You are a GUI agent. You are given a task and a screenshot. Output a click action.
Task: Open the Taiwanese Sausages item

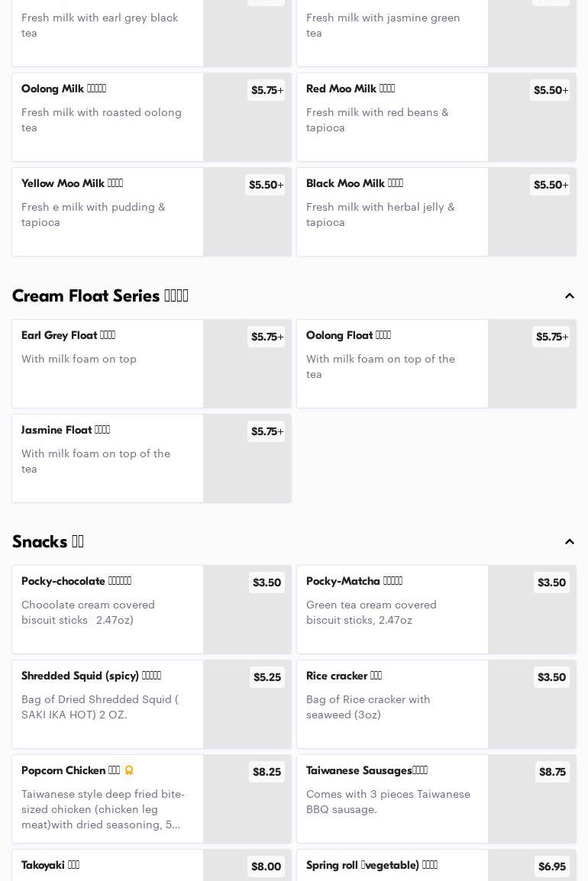(x=393, y=799)
